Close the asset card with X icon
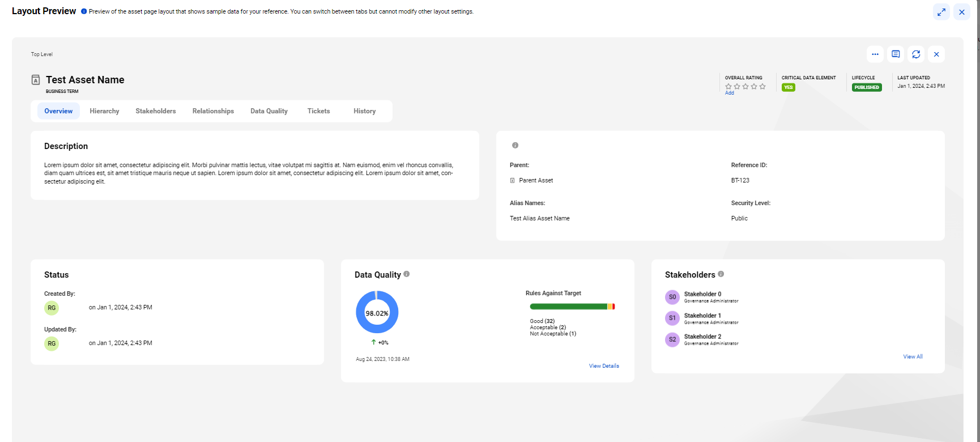This screenshot has width=980, height=442. tap(936, 54)
